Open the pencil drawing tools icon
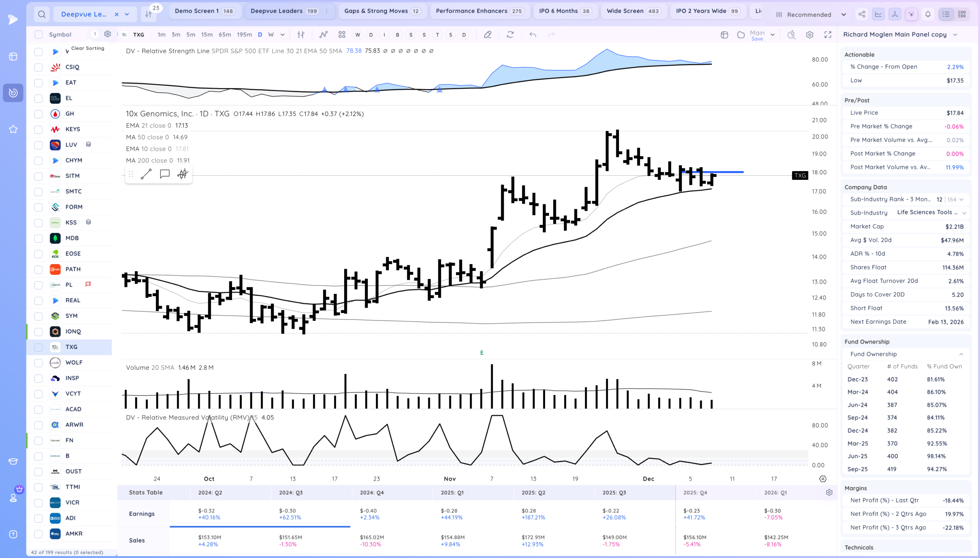Screen dimensions: 980x558 click(x=487, y=35)
